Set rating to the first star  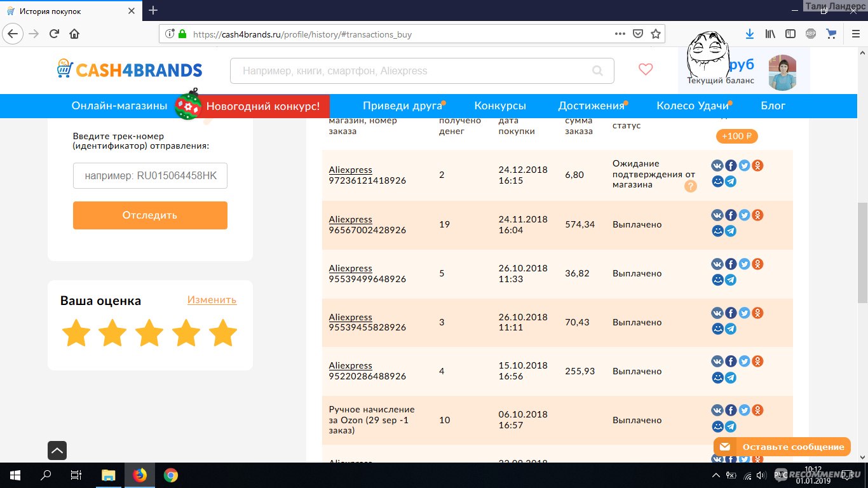pyautogui.click(x=76, y=333)
